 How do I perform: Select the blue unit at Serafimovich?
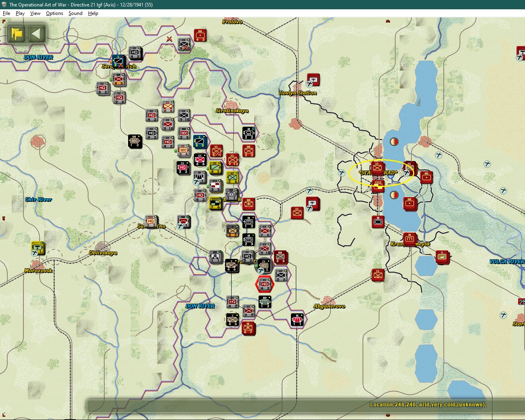119,61
